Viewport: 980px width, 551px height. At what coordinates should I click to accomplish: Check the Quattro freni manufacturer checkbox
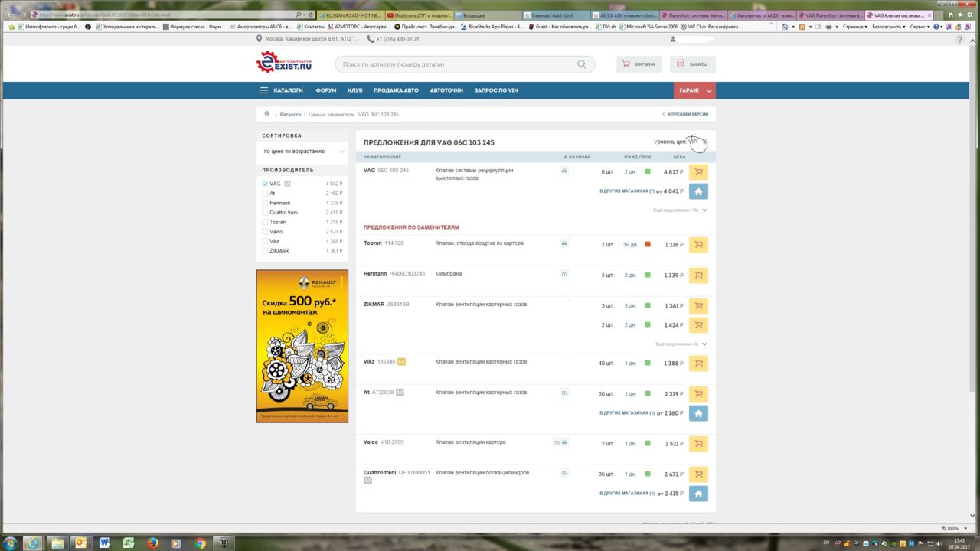266,213
